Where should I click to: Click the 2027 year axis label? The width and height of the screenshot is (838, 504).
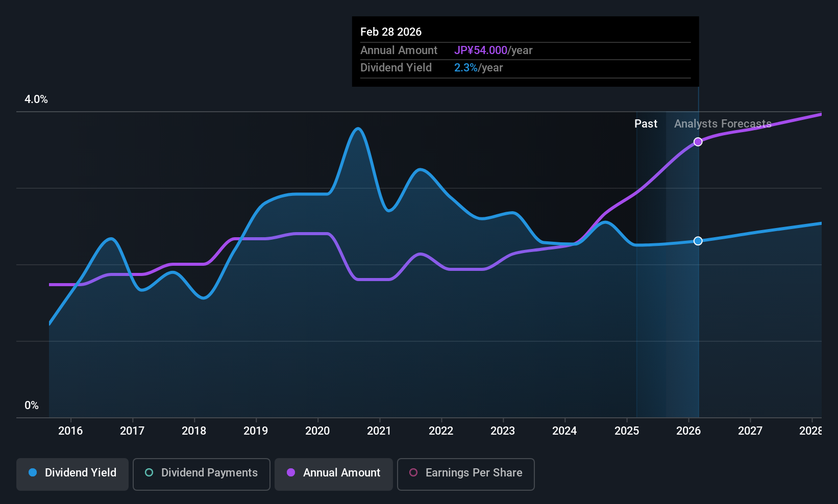pyautogui.click(x=750, y=431)
